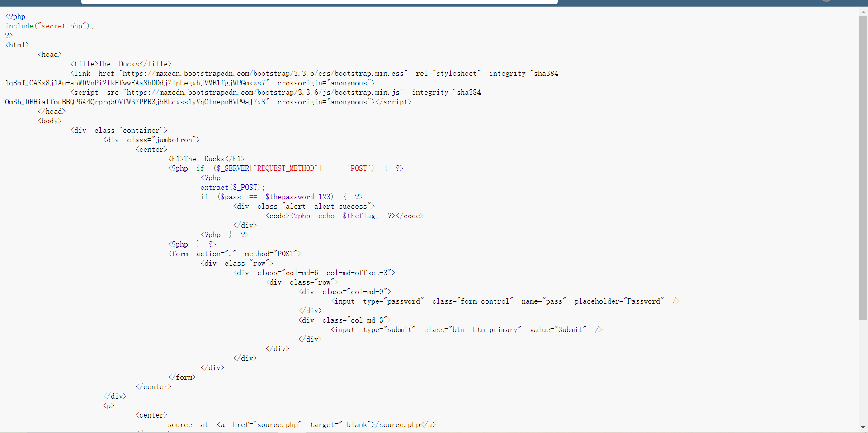The width and height of the screenshot is (868, 433).
Task: Click the submit input tag line
Action: coord(467,329)
